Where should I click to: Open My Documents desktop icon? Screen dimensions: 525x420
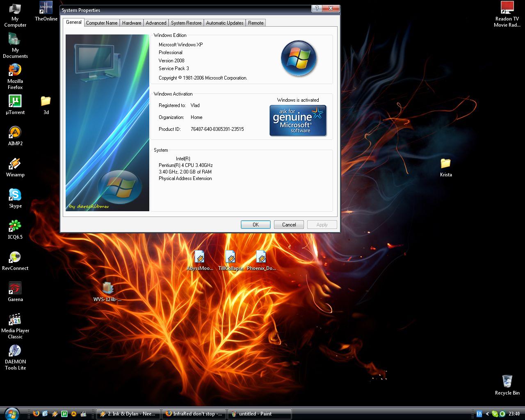[15, 46]
